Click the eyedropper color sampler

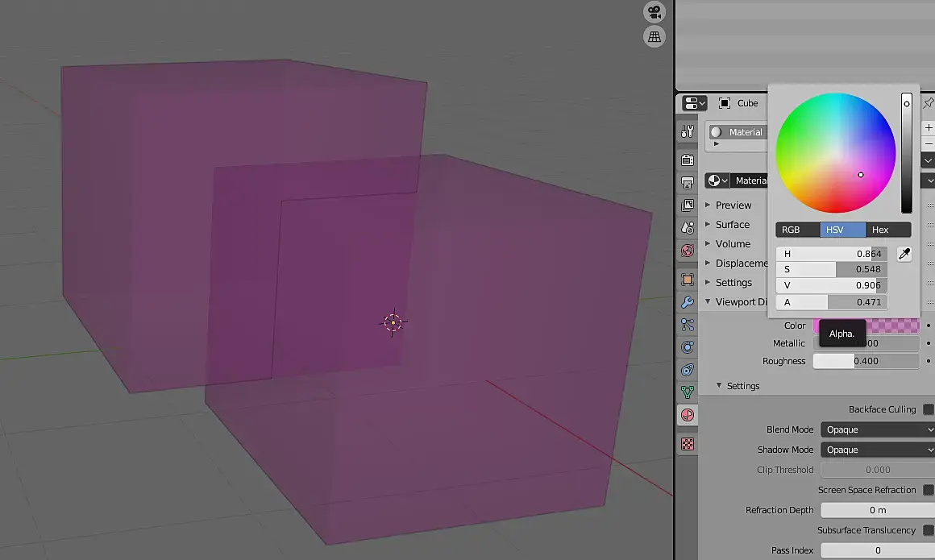[x=904, y=254]
